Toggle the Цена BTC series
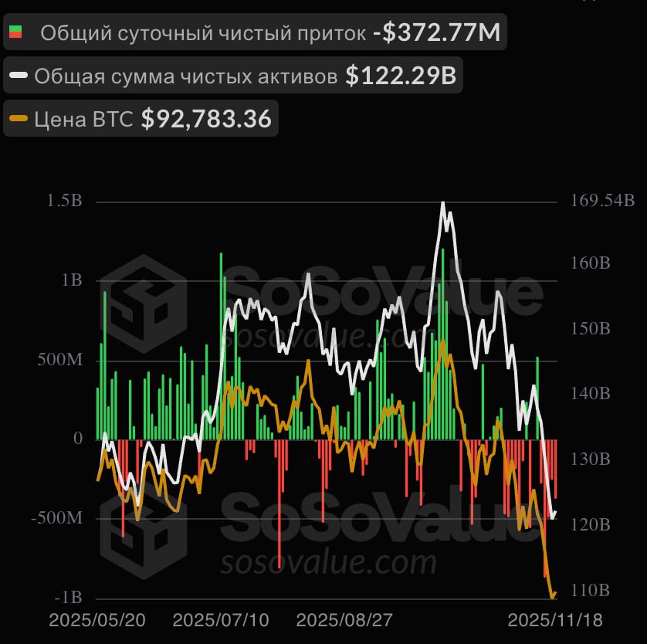647x644 pixels. coord(85,119)
